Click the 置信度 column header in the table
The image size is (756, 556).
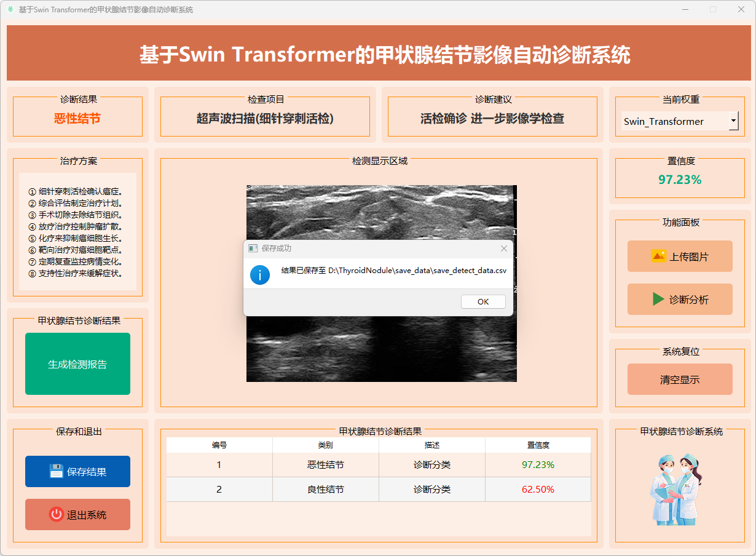[538, 445]
